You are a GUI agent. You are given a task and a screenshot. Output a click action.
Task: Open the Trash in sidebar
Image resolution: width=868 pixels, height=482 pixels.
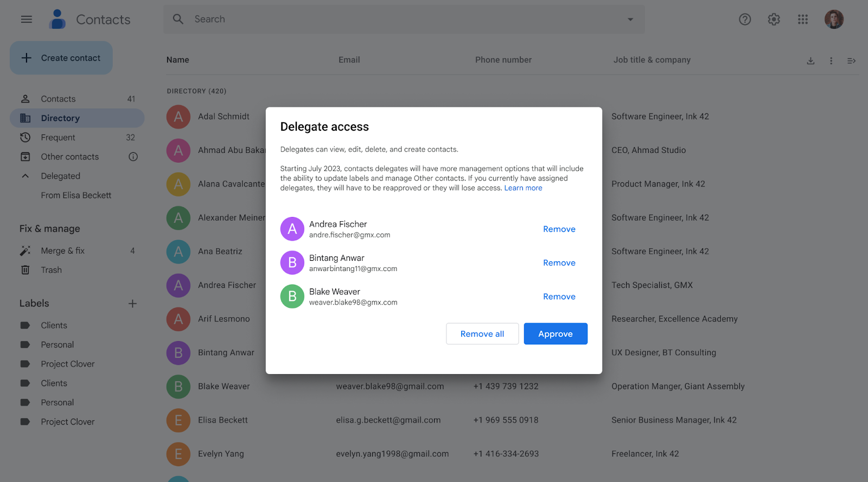(51, 270)
